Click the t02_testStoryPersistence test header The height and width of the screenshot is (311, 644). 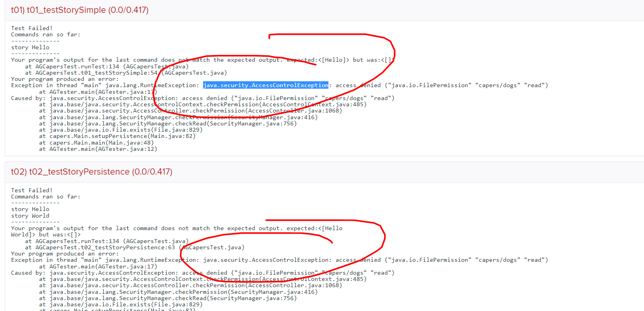point(91,172)
